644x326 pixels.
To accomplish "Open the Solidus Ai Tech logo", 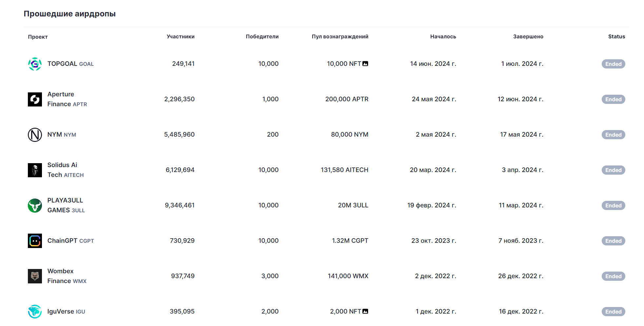I will point(35,170).
